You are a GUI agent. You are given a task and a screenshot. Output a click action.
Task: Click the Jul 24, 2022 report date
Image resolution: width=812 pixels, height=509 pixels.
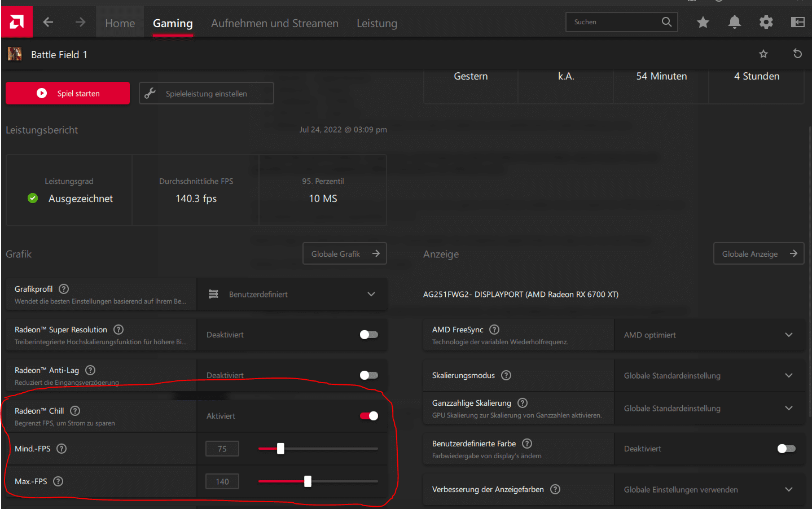[x=343, y=130]
